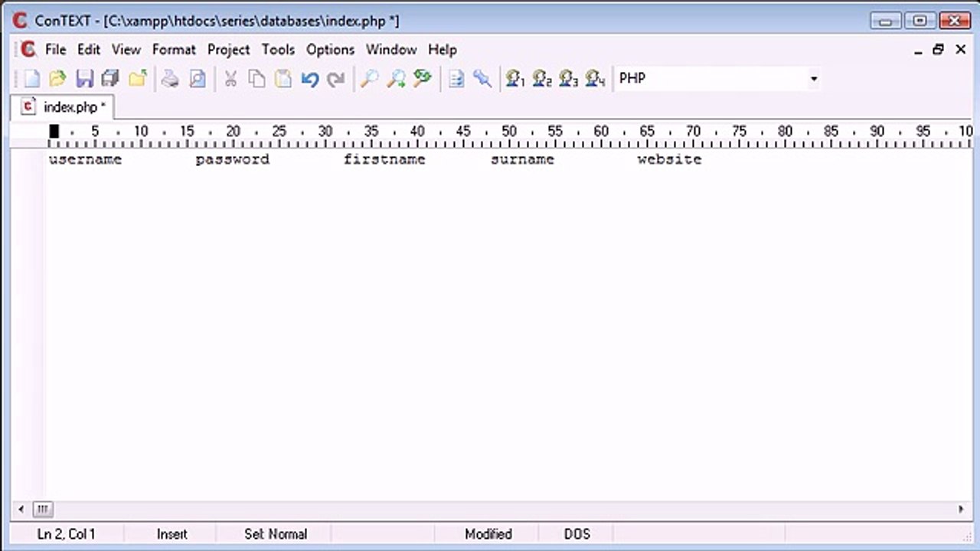
Task: Click the ConTEXT icon beside File menu
Action: pos(28,49)
